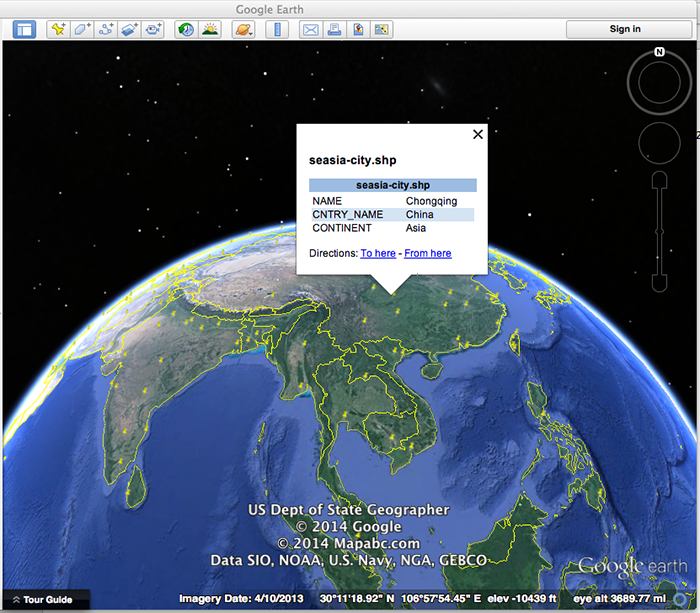Image resolution: width=700 pixels, height=613 pixels.
Task: Open planet switcher dropdown
Action: click(244, 29)
